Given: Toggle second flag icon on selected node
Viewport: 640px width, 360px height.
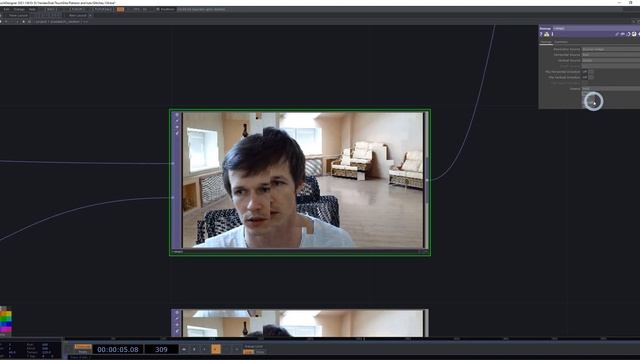Looking at the screenshot, I should coord(177,121).
